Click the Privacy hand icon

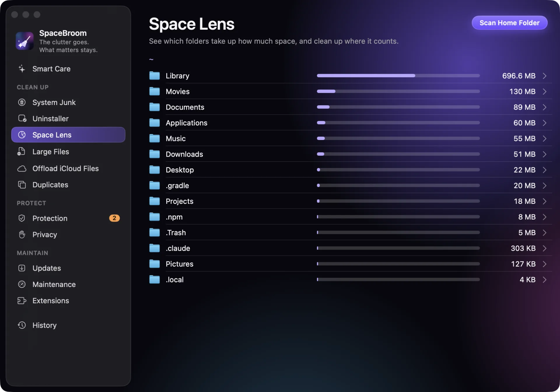pyautogui.click(x=22, y=235)
